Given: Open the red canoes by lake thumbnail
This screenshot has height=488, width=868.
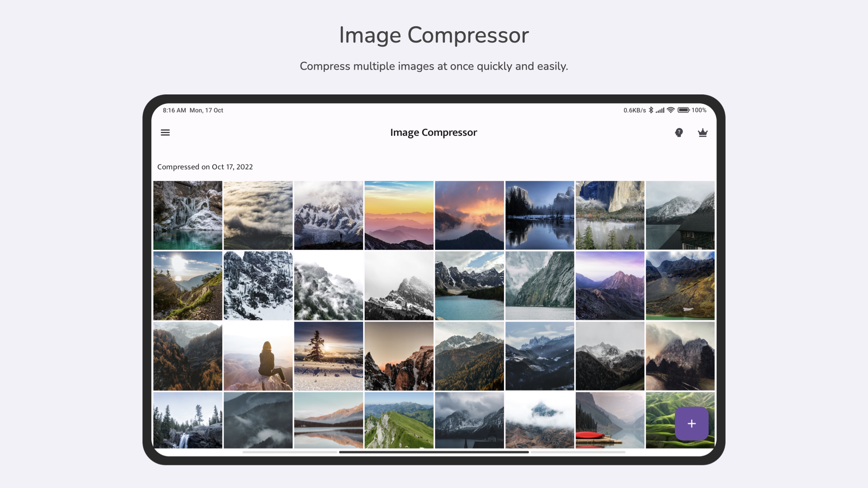Looking at the screenshot, I should 610,420.
